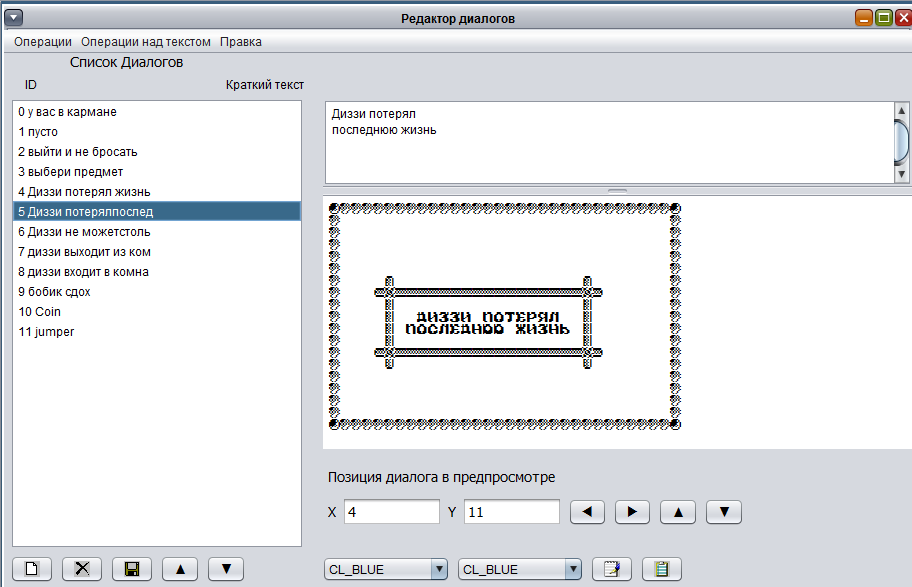The image size is (912, 587).
Task: Click the new dialog page icon button
Action: pos(32,568)
